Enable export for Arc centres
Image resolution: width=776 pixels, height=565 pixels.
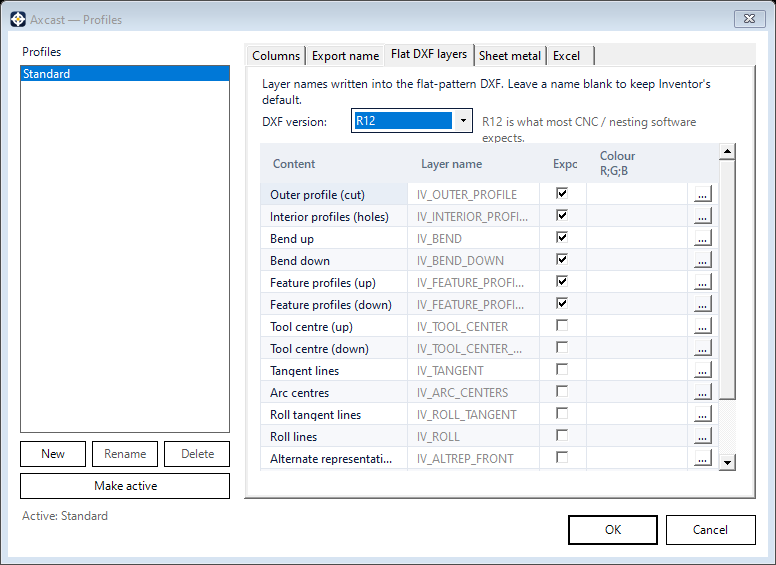[x=562, y=391]
